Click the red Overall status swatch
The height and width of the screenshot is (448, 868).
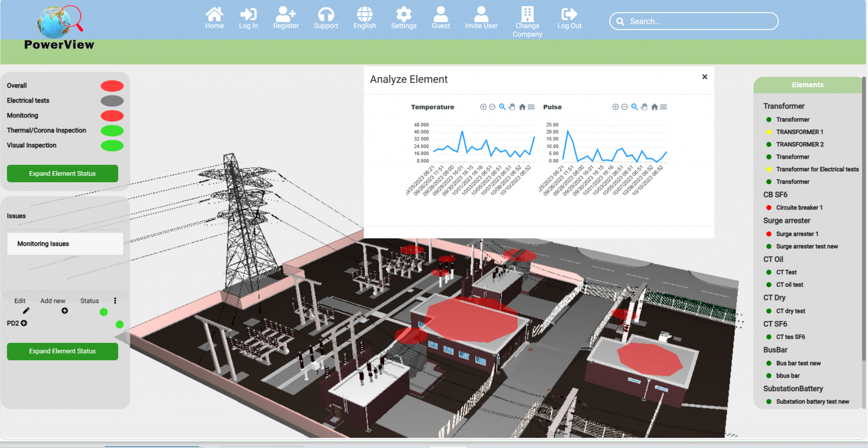click(112, 86)
